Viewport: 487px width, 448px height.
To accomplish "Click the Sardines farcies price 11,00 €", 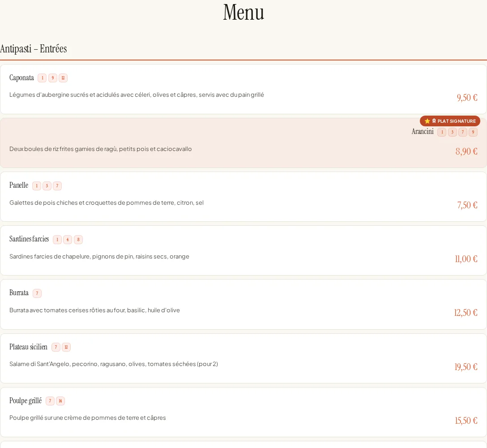I will pos(466,259).
